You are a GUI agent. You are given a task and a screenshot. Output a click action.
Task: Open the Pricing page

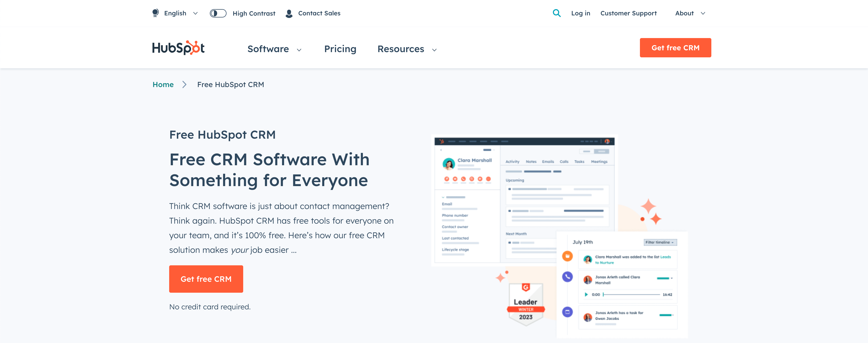click(340, 49)
